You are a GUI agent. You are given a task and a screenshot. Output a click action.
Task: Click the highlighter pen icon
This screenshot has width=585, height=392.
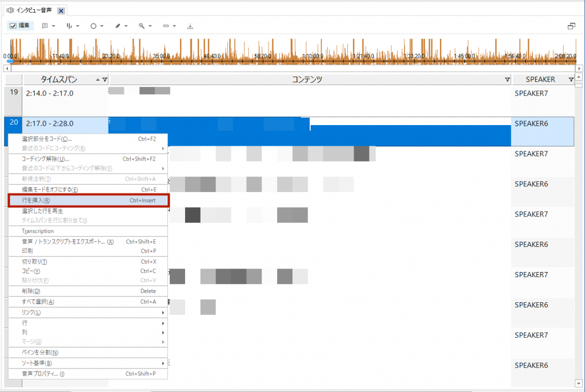(x=118, y=26)
